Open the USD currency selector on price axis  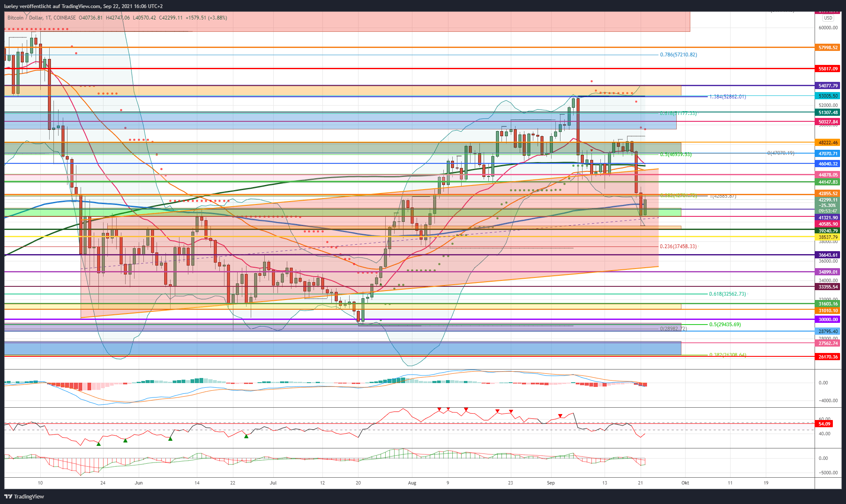click(828, 18)
